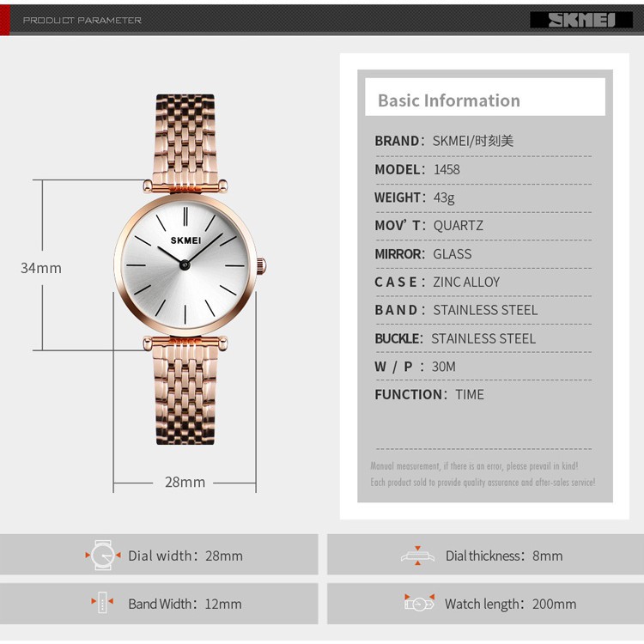Click the SKMEI logo in header
The image size is (644, 644).
pyautogui.click(x=581, y=20)
